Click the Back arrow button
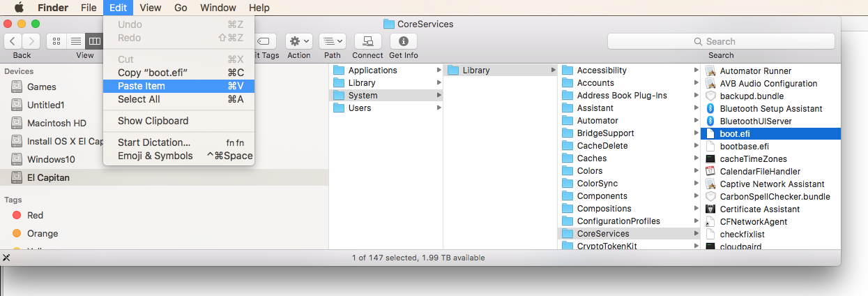Image resolution: width=868 pixels, height=296 pixels. coord(14,41)
